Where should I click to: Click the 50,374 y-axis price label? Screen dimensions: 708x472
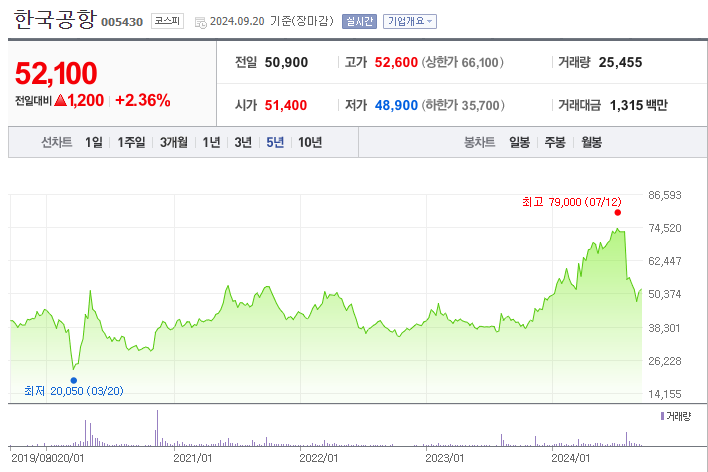[x=665, y=294]
